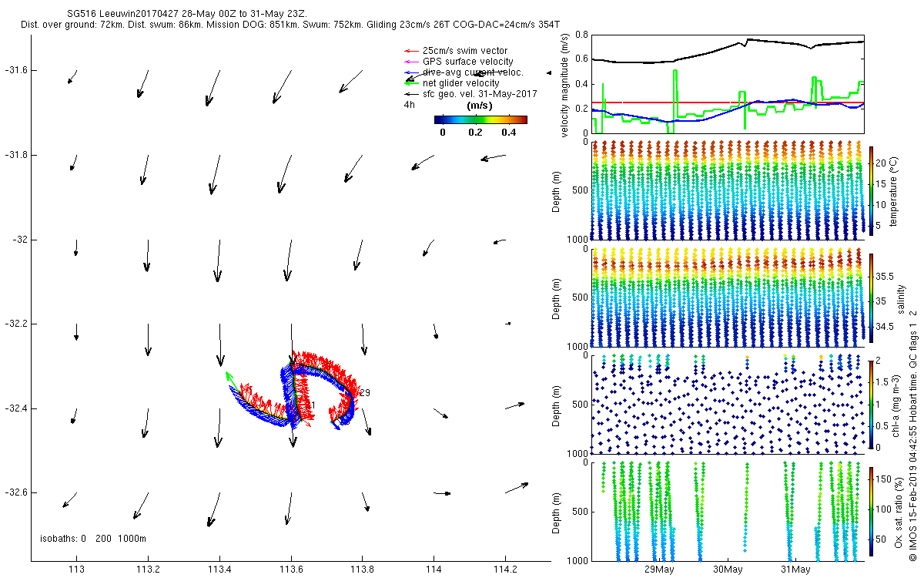Click the 29May tick label on time axis
The image size is (924, 578).
(x=660, y=570)
